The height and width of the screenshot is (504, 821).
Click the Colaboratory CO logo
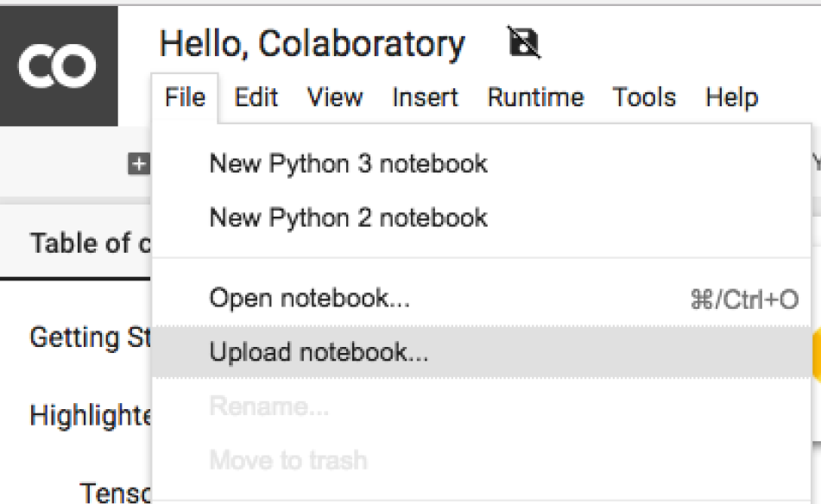click(x=58, y=66)
